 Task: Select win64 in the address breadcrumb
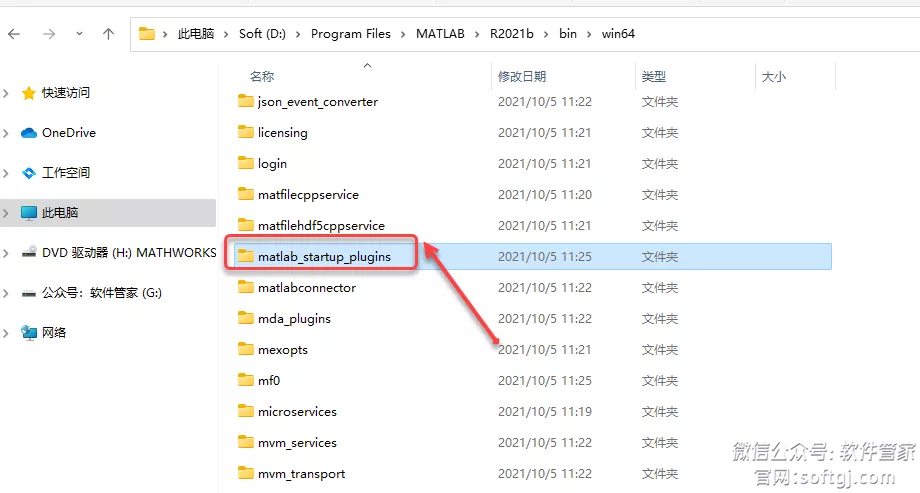click(618, 34)
